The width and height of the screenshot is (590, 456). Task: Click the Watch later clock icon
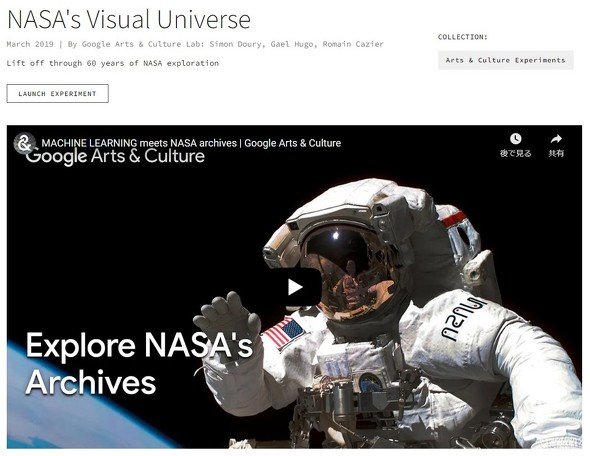(515, 139)
